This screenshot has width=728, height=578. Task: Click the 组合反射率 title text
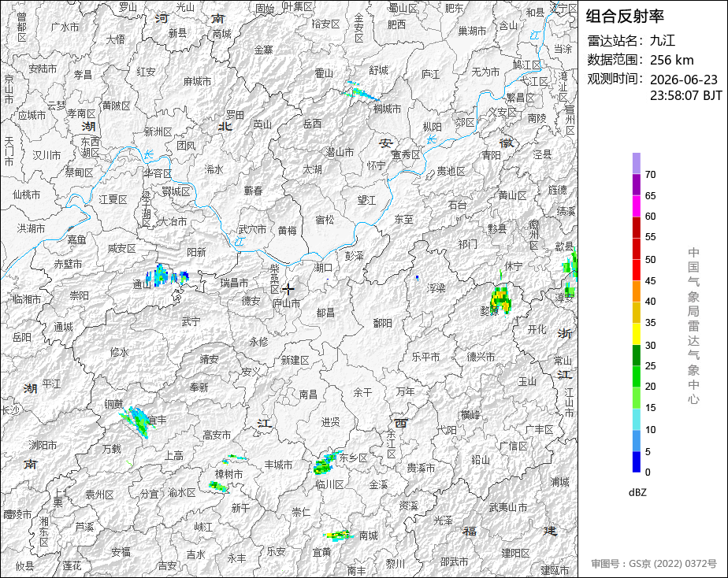coord(625,17)
